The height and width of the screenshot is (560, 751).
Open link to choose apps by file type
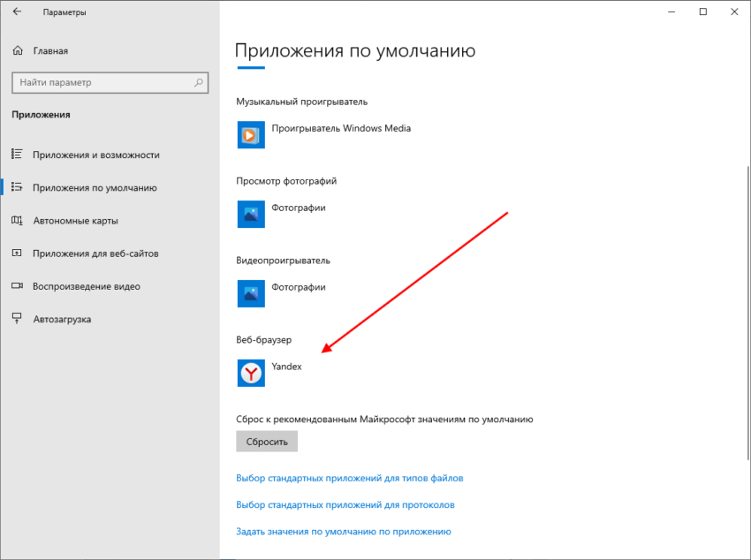coord(349,478)
